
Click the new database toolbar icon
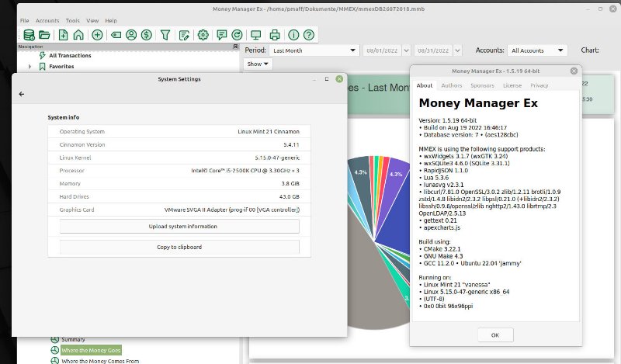point(29,35)
